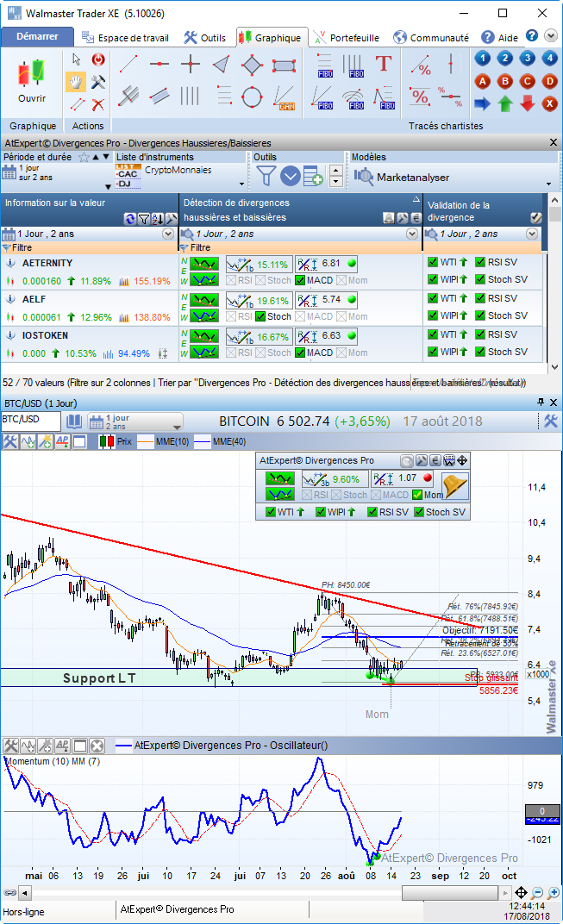Click the funnel filter tool in Outils
Screen dimensions: 563x924
pyautogui.click(x=266, y=176)
